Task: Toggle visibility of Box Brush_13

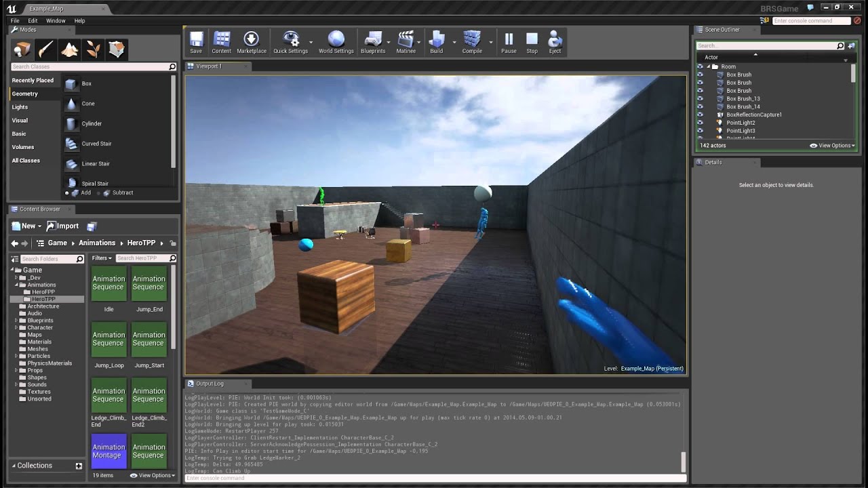Action: [701, 99]
